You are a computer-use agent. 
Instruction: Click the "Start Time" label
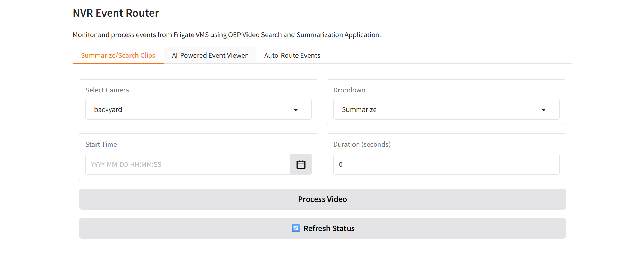pos(101,145)
